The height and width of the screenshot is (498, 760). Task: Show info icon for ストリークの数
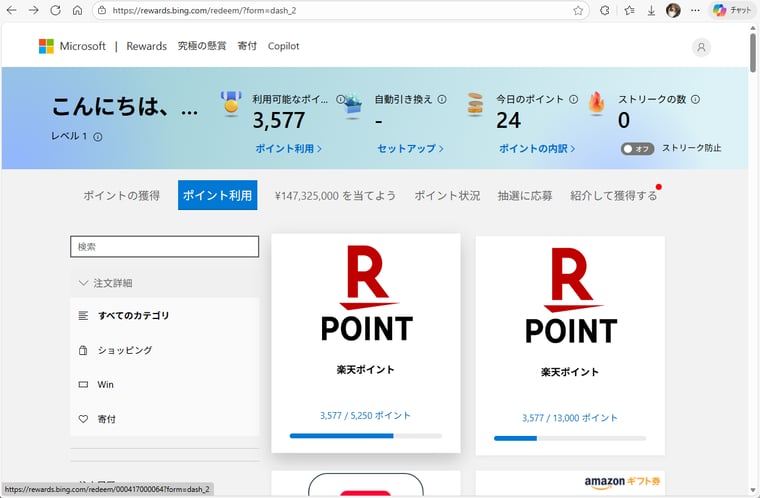pos(695,99)
